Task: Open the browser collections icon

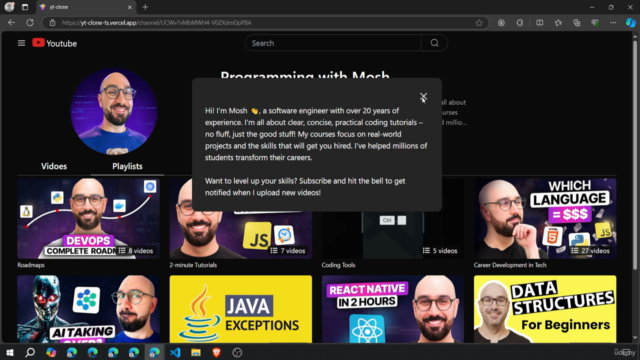Action: tap(576, 23)
